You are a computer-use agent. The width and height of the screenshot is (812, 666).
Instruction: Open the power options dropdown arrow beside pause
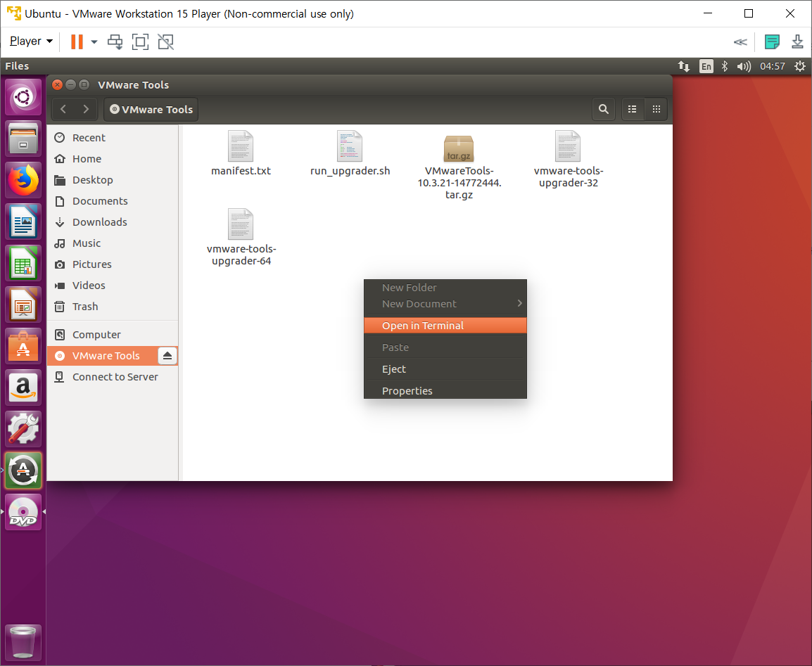(94, 41)
